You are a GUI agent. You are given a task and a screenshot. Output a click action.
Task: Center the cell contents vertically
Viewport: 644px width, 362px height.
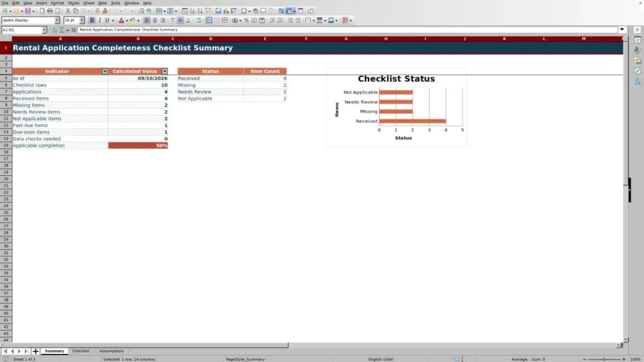(x=180, y=20)
